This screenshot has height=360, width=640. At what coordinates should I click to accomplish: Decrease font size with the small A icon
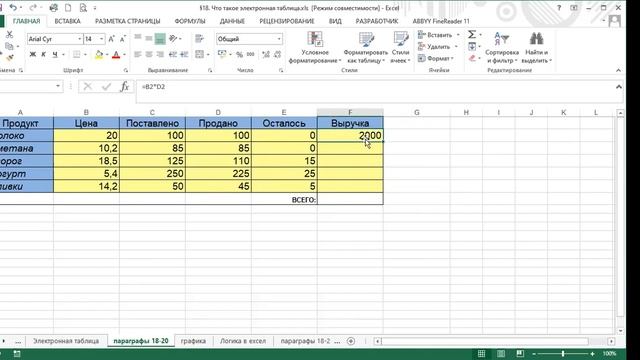coord(122,39)
